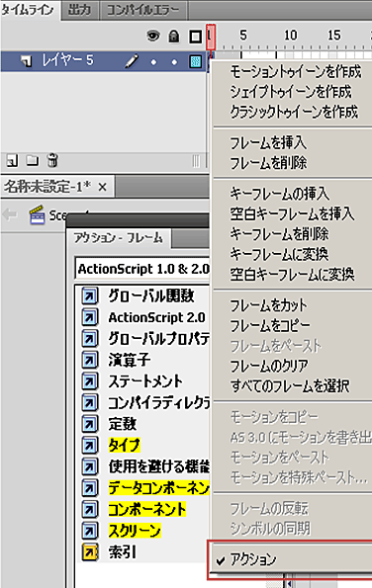Viewport: 372px width, 588px height.
Task: Click the new layer icon below layers
Action: pyautogui.click(x=12, y=161)
